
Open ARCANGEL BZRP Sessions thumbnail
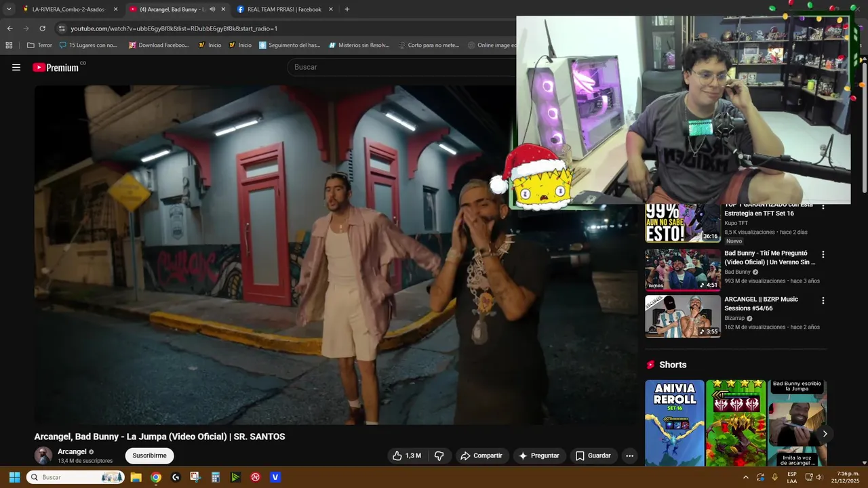point(683,316)
